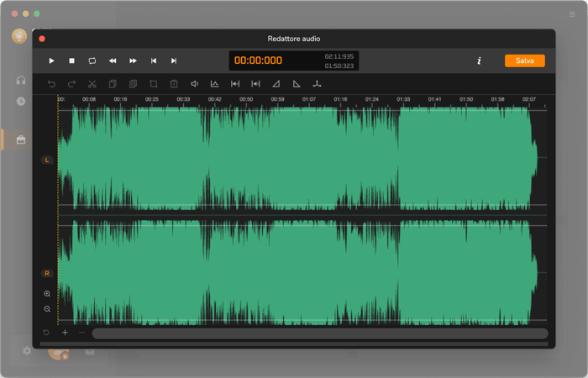Cut selection with scissors icon
Viewport: 588px width, 378px height.
point(92,84)
